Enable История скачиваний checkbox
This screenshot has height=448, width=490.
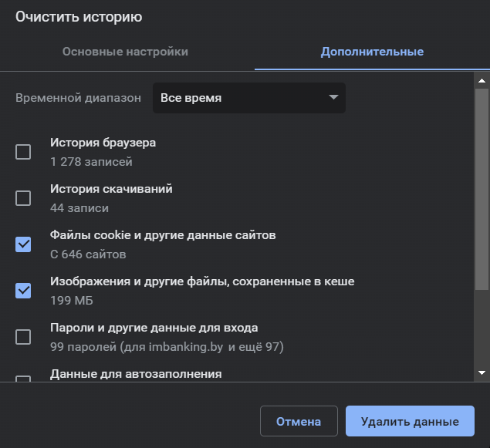pyautogui.click(x=23, y=198)
